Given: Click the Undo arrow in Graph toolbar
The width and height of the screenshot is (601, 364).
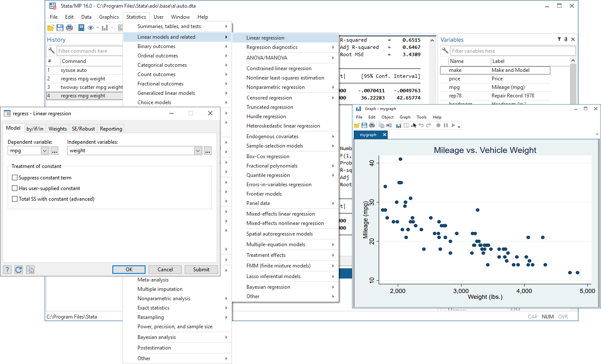Looking at the screenshot, I should pos(421,125).
